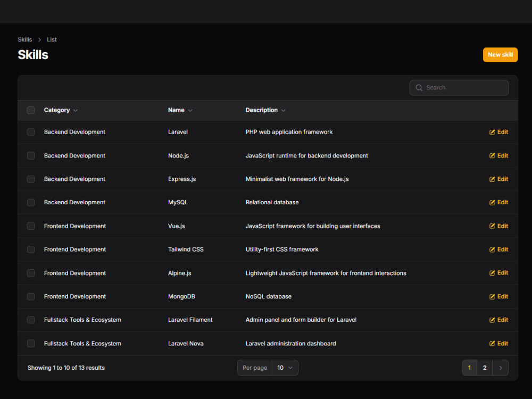
Task: Sort by Description column header
Action: pyautogui.click(x=265, y=110)
